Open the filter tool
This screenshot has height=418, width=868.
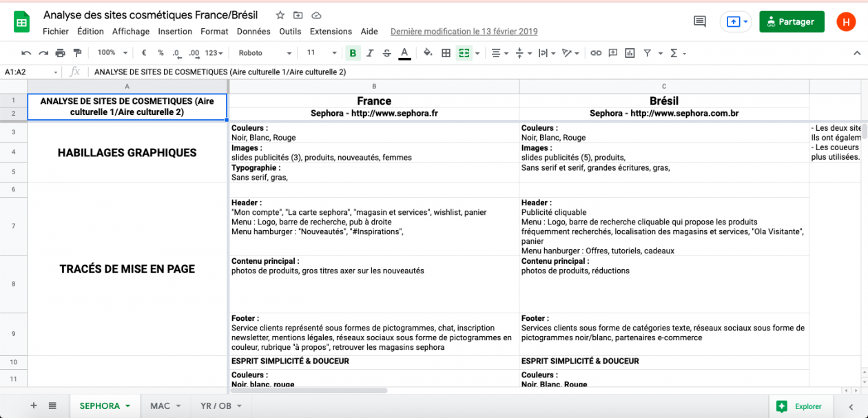coord(648,52)
